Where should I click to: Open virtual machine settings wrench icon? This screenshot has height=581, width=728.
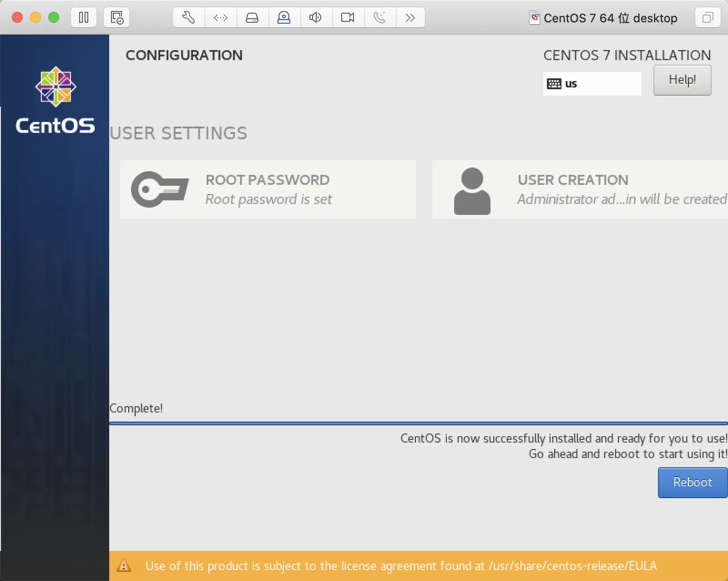click(189, 18)
